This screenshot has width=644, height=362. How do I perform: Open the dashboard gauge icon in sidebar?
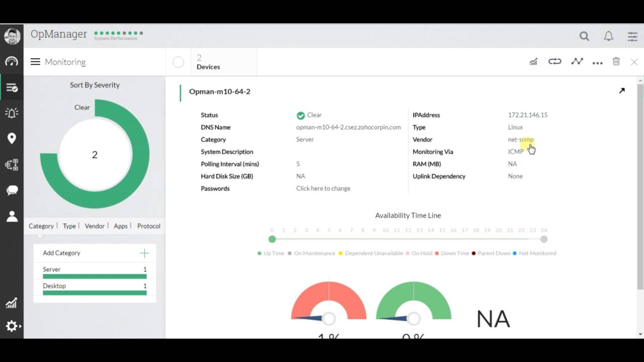12,61
